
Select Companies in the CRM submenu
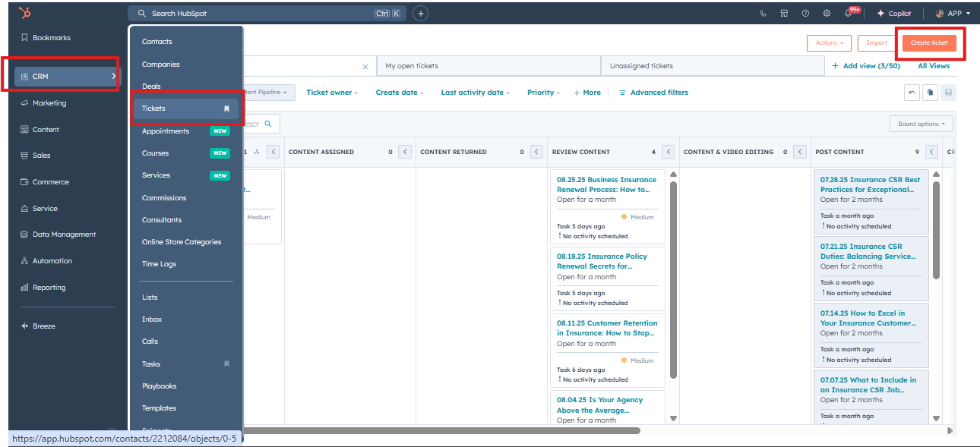[x=161, y=65]
